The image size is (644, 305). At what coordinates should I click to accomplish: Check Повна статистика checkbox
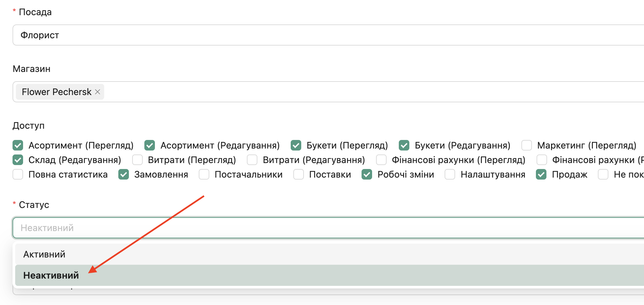pos(18,174)
